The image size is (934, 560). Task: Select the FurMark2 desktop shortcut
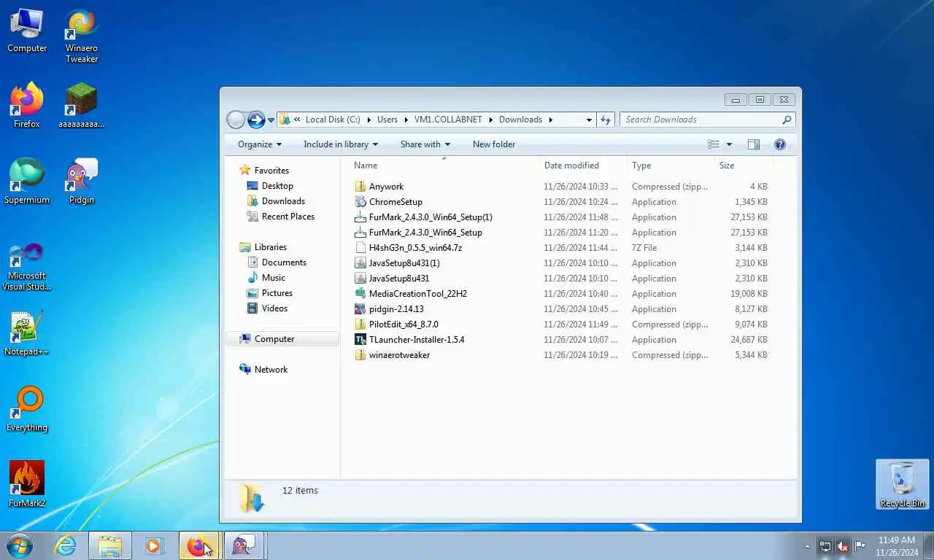(x=27, y=484)
